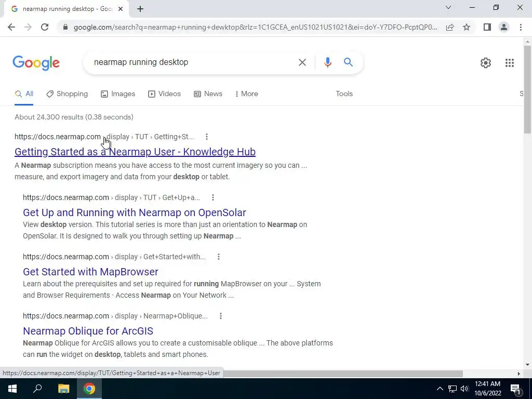The width and height of the screenshot is (532, 399).
Task: Open File Explorer from the taskbar
Action: click(63, 389)
